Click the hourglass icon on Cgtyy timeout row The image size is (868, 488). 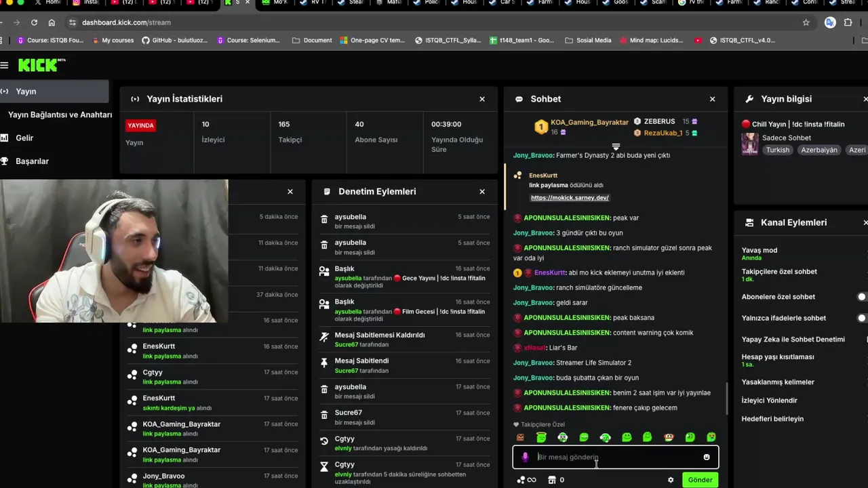coord(324,468)
